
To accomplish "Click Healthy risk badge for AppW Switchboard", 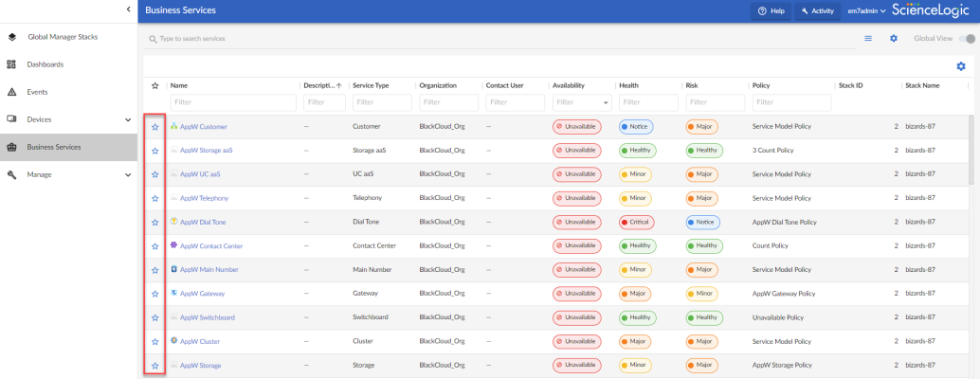I will tap(704, 317).
